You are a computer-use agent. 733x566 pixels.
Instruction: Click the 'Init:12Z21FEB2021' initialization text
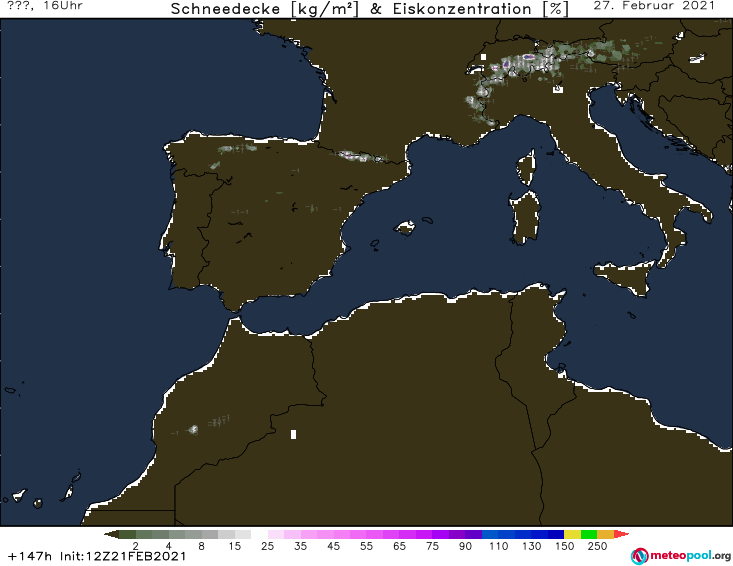point(123,556)
